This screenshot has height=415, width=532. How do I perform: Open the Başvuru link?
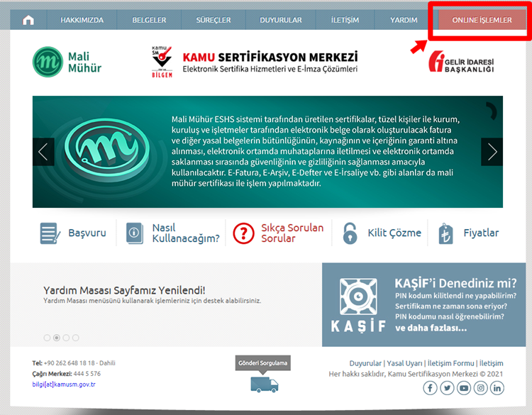pyautogui.click(x=87, y=233)
